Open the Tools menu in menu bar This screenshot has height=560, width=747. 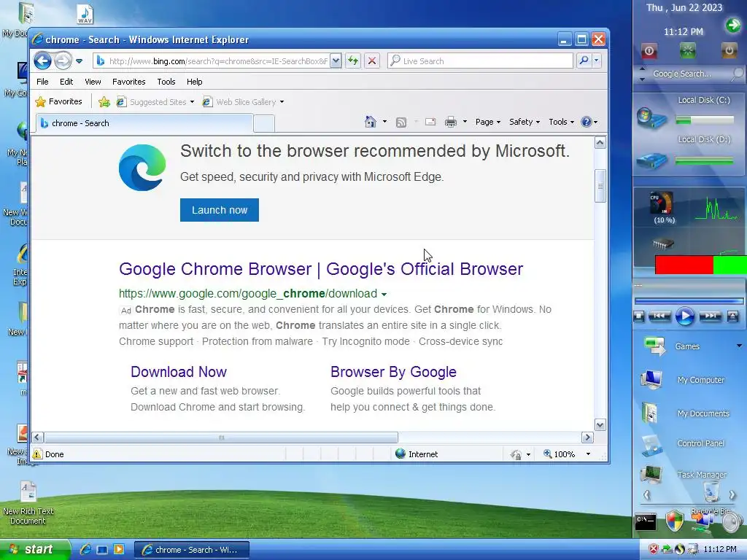pyautogui.click(x=166, y=82)
